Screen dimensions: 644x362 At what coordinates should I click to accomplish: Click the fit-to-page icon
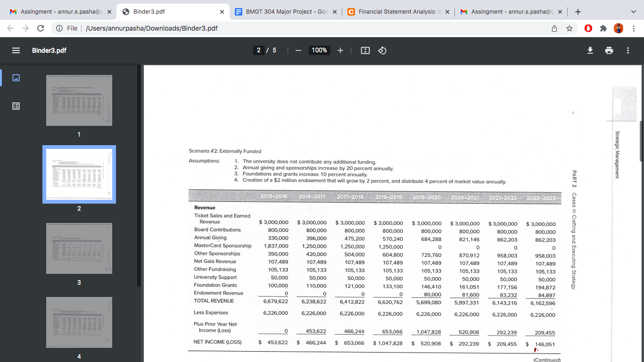364,50
